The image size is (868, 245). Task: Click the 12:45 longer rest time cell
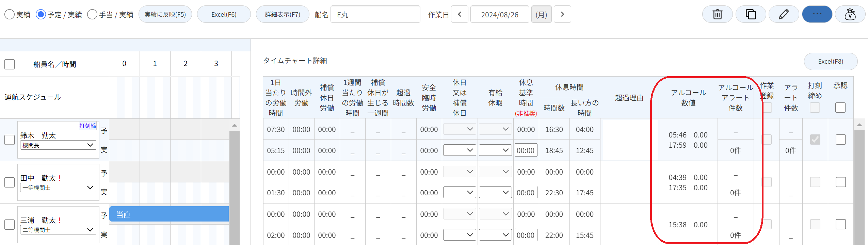(584, 150)
